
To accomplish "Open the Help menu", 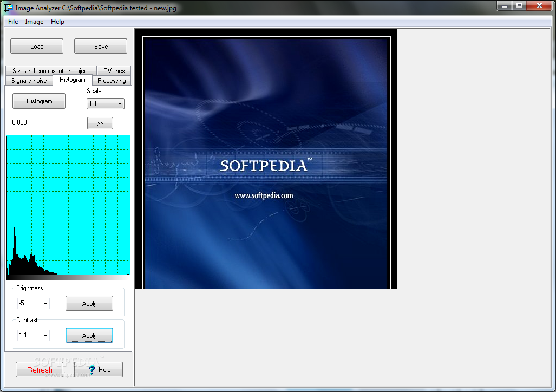I will 57,22.
